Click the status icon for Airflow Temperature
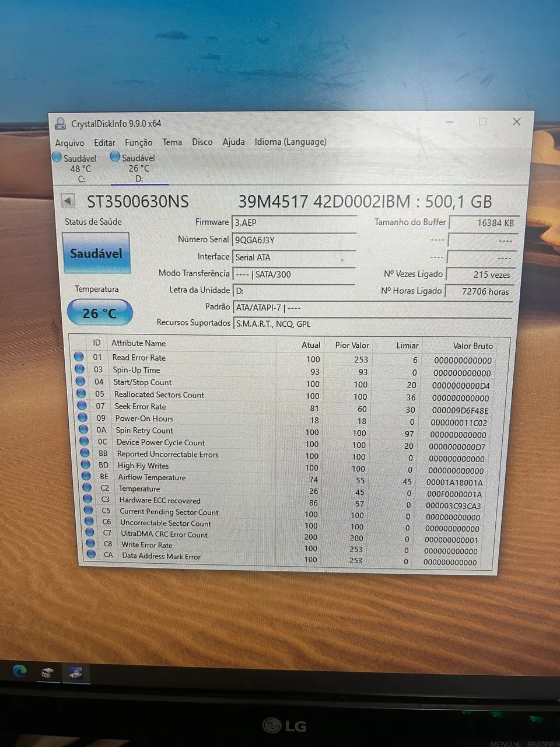This screenshot has height=747, width=560. pos(86,476)
